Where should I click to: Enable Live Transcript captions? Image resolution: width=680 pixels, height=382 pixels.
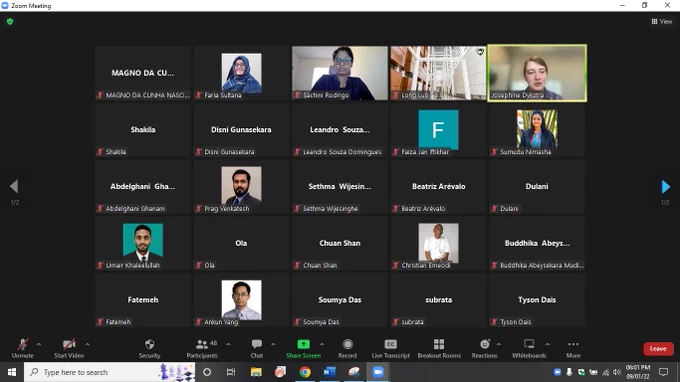tap(390, 348)
